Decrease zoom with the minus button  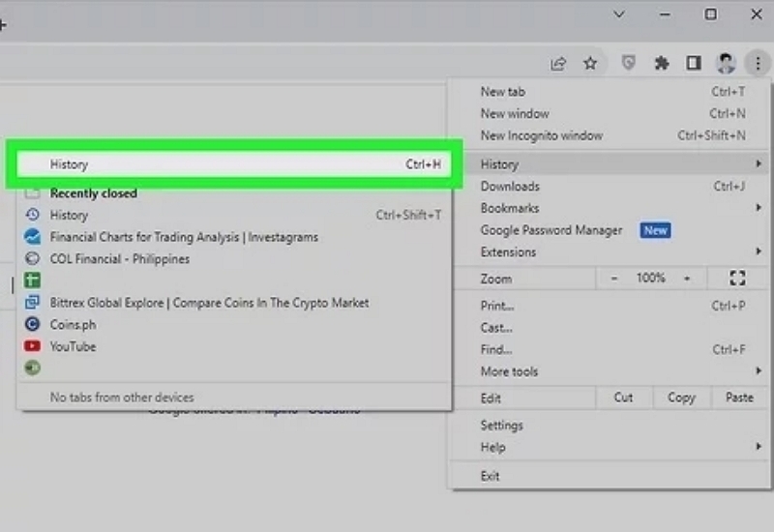click(x=614, y=279)
